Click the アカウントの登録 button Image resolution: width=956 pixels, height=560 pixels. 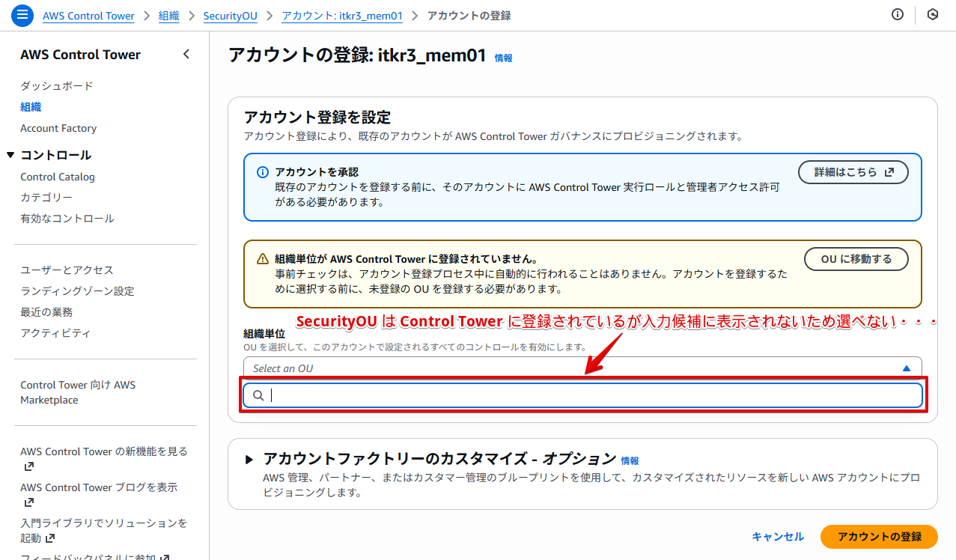[879, 537]
